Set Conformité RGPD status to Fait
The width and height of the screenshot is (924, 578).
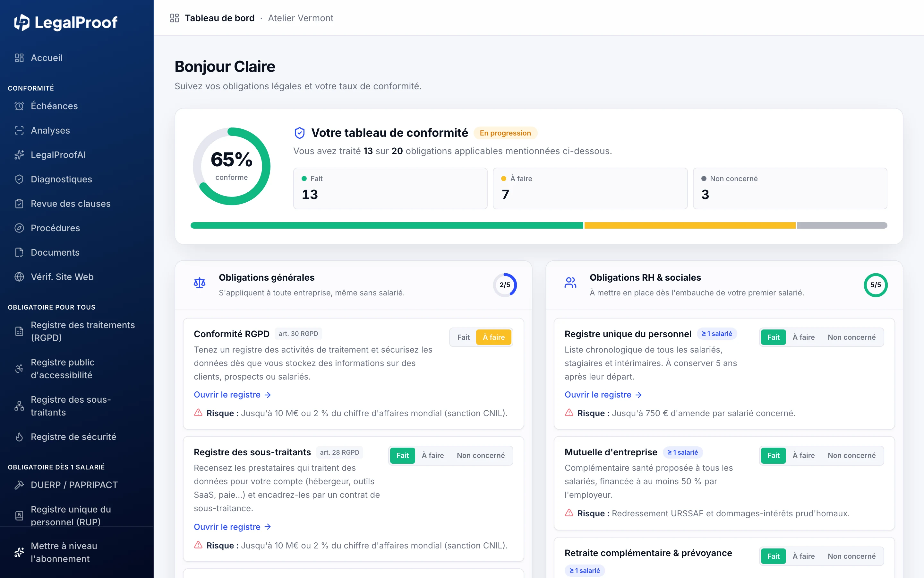tap(464, 337)
